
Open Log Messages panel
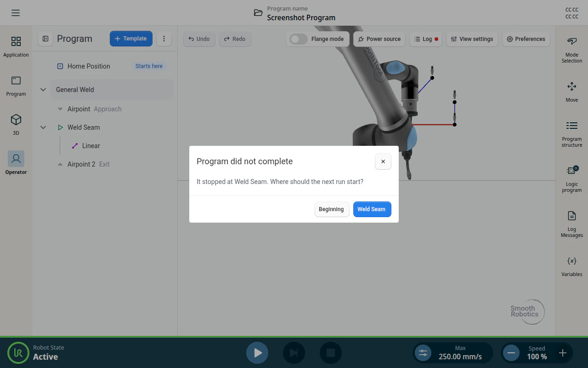572,224
